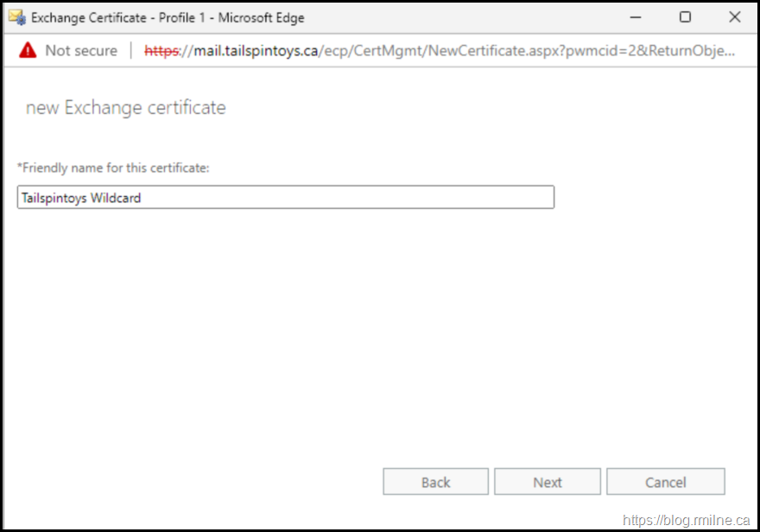760x532 pixels.
Task: Select the mail.tailspintoys.ca domain in address bar
Action: point(254,51)
